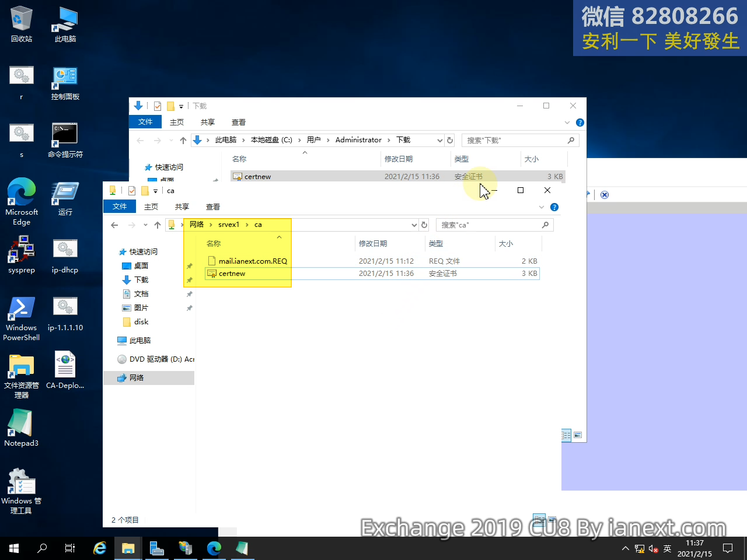This screenshot has height=560, width=747.
Task: Expand ribbon chevron in Downloads window
Action: click(x=567, y=123)
